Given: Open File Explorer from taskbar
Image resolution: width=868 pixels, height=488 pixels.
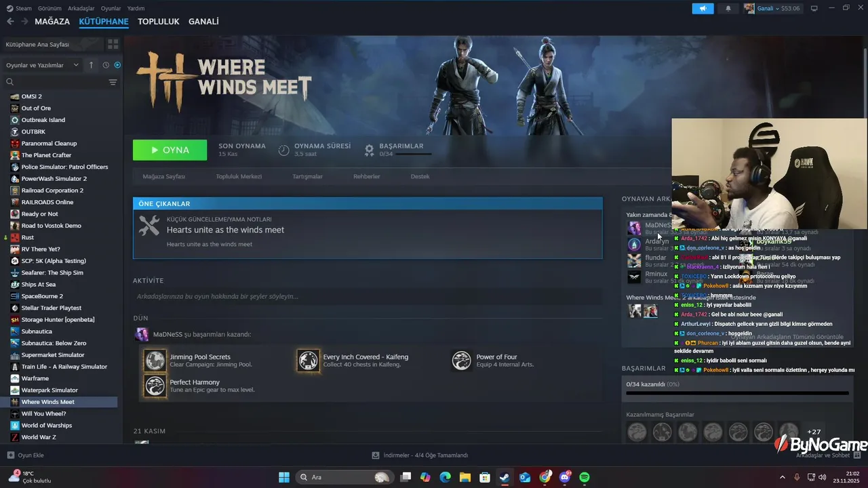Looking at the screenshot, I should click(465, 477).
